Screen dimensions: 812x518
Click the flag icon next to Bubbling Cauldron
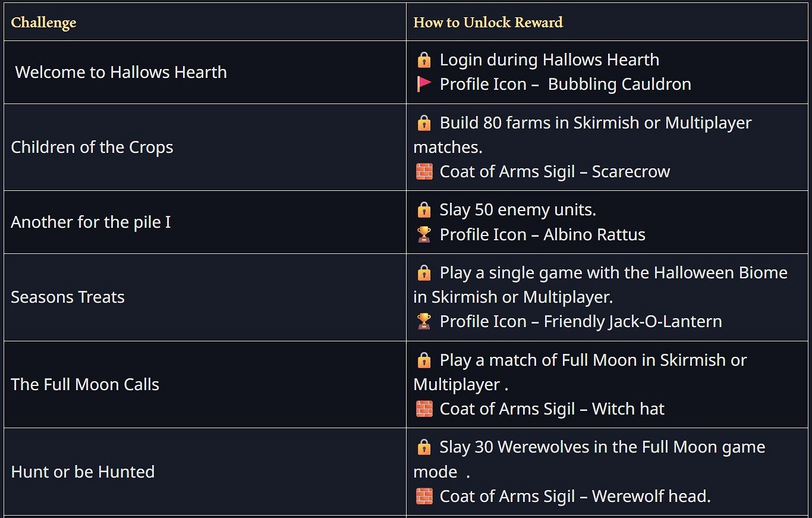point(424,84)
